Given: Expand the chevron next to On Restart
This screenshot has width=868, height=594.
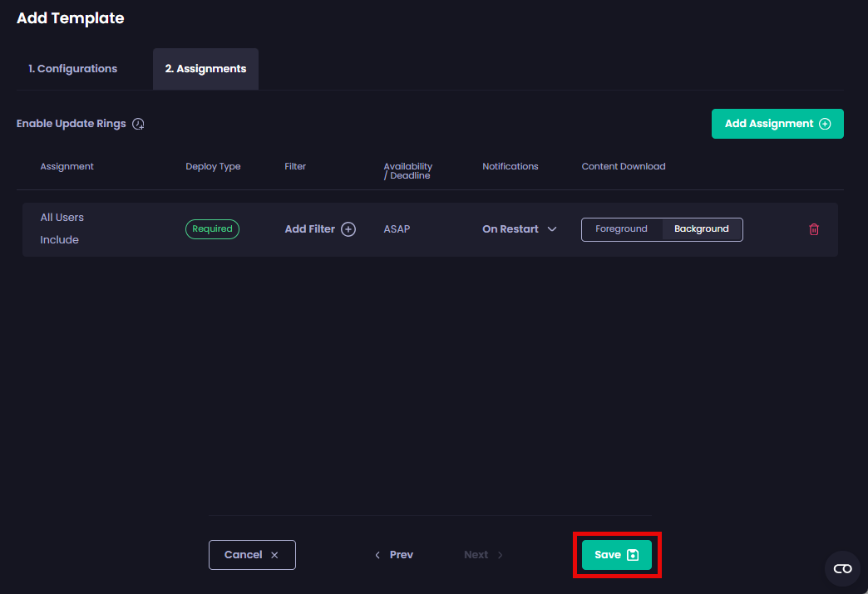Looking at the screenshot, I should pyautogui.click(x=552, y=229).
